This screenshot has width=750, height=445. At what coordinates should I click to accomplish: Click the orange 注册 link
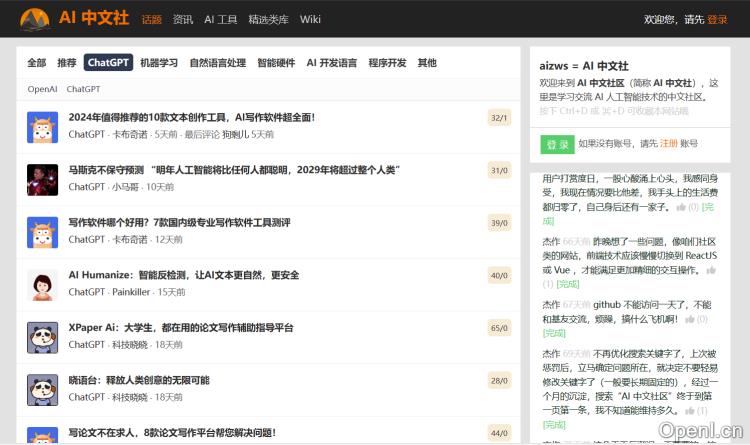tap(669, 144)
